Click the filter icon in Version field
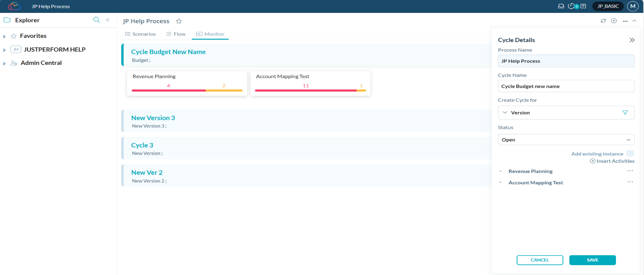The image size is (644, 275). 625,113
